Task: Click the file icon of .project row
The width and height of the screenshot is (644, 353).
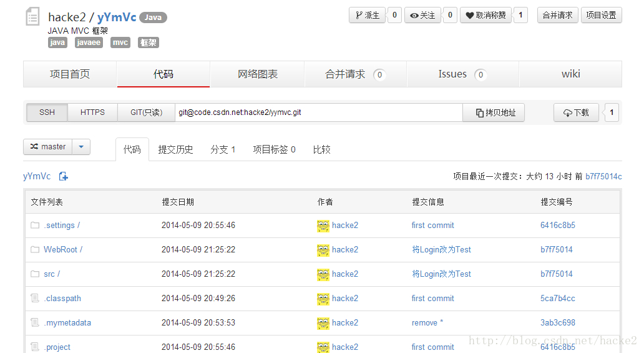Action: click(x=35, y=346)
